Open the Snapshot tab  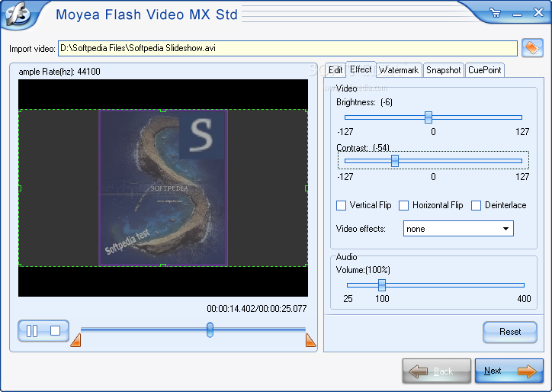click(444, 70)
